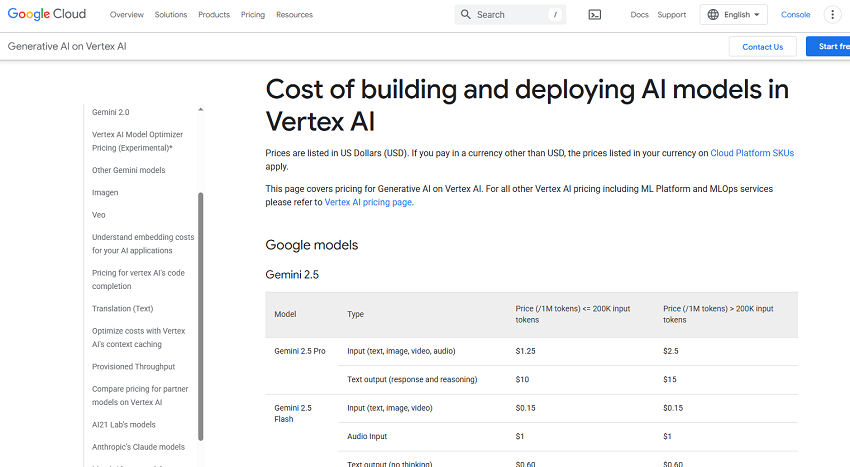Click the globe language icon
The width and height of the screenshot is (850, 467).
click(713, 15)
